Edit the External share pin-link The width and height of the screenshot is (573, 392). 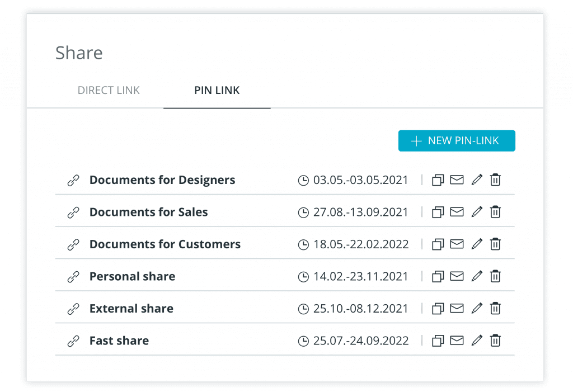[x=477, y=308]
